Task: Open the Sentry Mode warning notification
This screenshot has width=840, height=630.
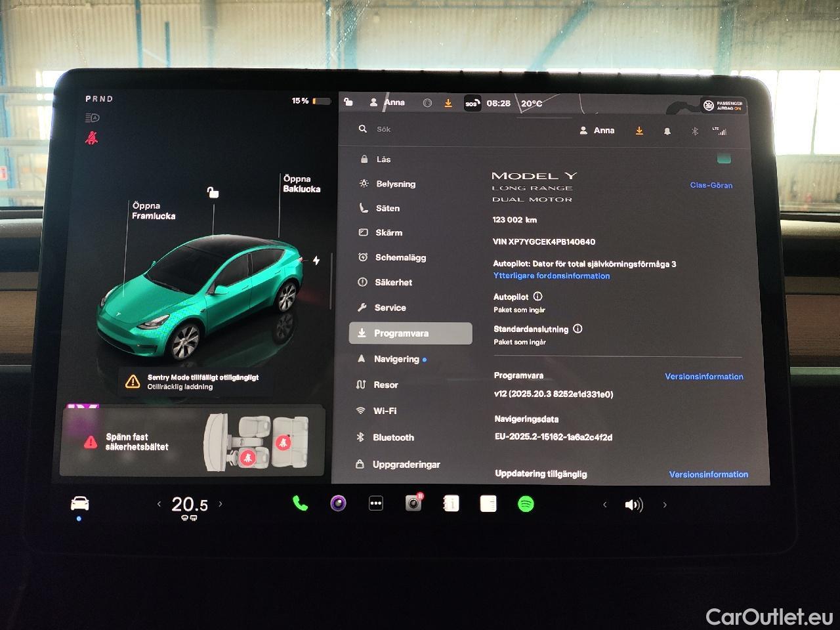Action: point(196,382)
